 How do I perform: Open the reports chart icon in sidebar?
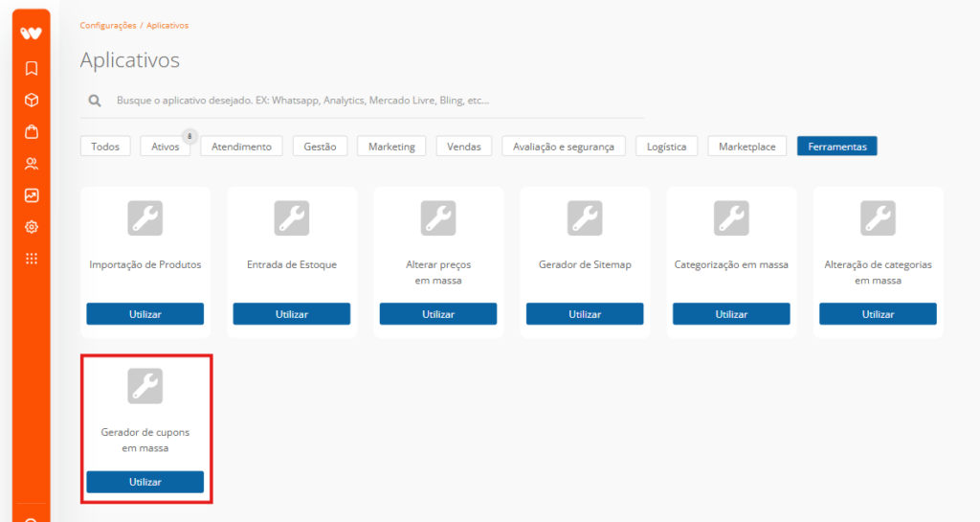[x=32, y=195]
